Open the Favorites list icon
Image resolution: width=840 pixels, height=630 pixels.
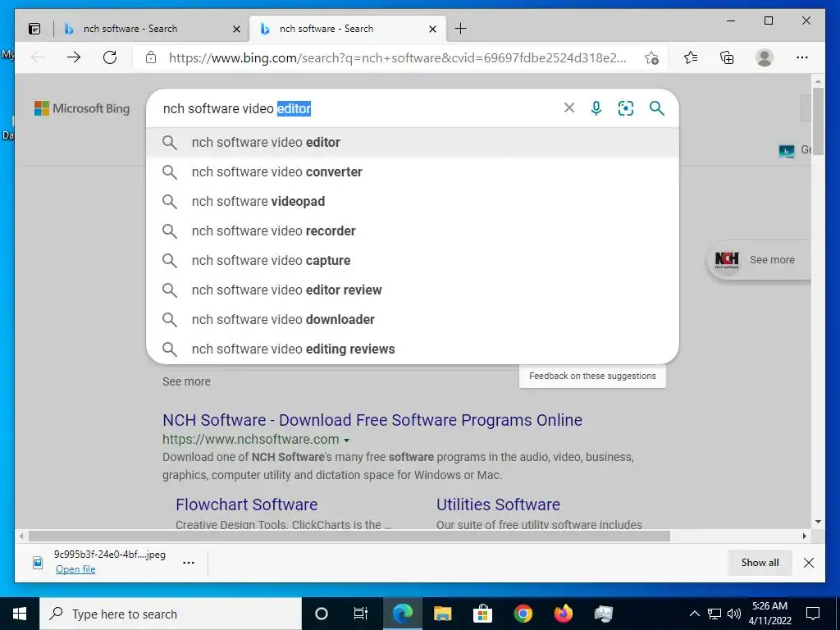point(691,57)
